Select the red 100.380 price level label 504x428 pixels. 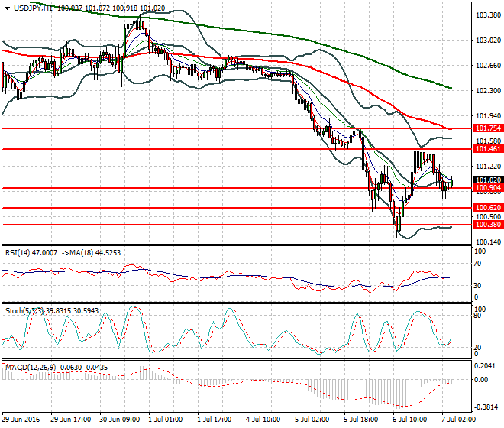tap(488, 225)
